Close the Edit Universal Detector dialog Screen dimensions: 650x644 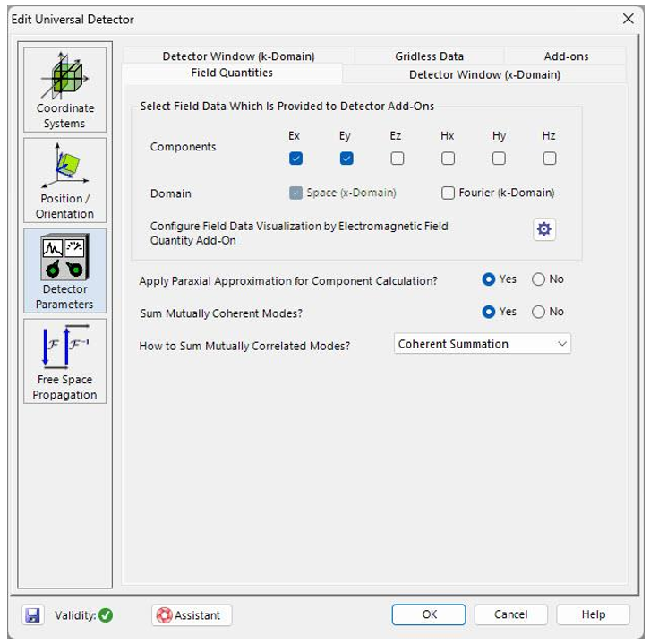pyautogui.click(x=628, y=19)
